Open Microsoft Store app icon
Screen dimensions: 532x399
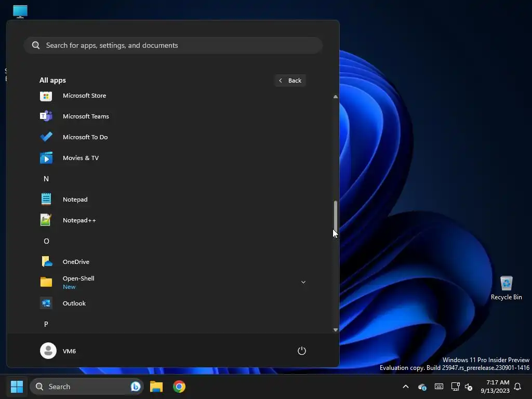[46, 96]
